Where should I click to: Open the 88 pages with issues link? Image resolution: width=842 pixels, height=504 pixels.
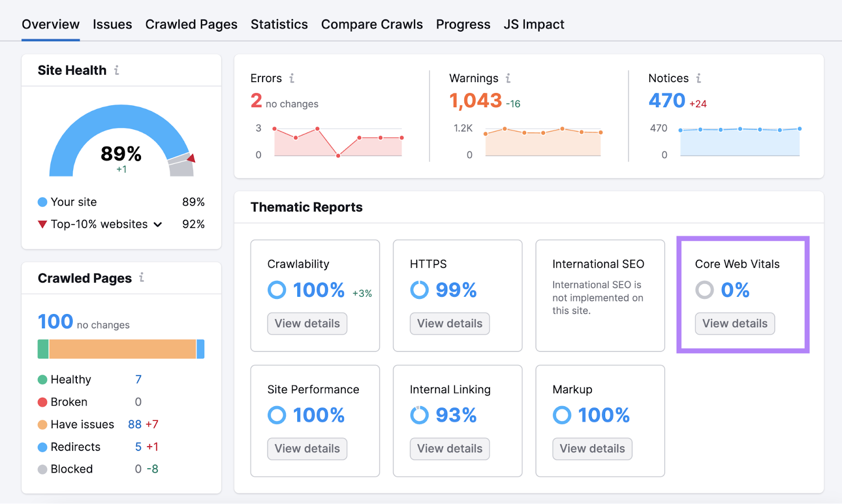point(134,424)
